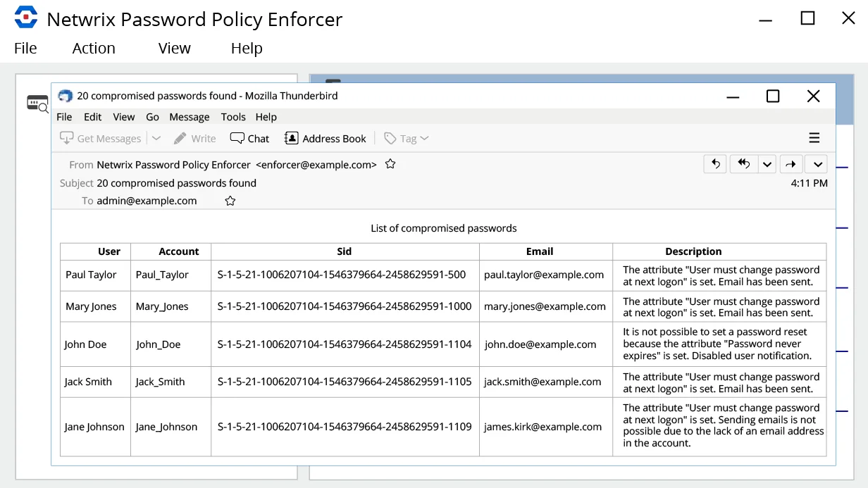Expand the more actions dropdown after Forward
The height and width of the screenshot is (488, 868).
(817, 164)
